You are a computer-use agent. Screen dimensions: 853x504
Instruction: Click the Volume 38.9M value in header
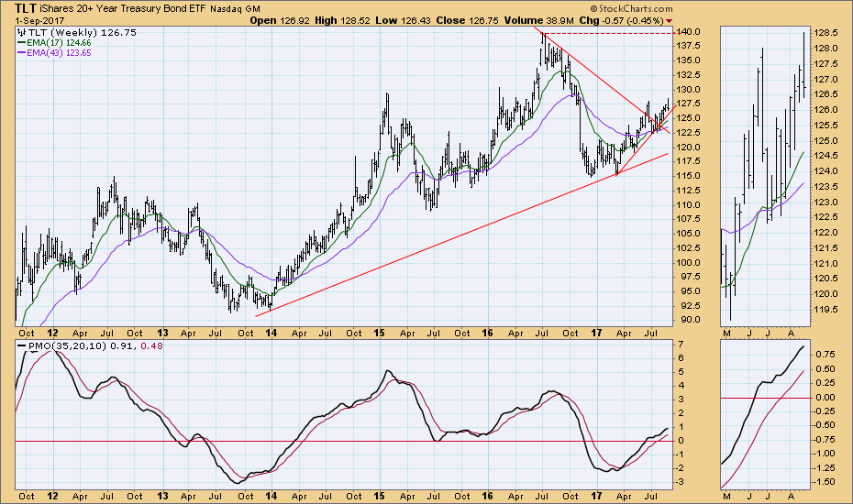(x=576, y=19)
